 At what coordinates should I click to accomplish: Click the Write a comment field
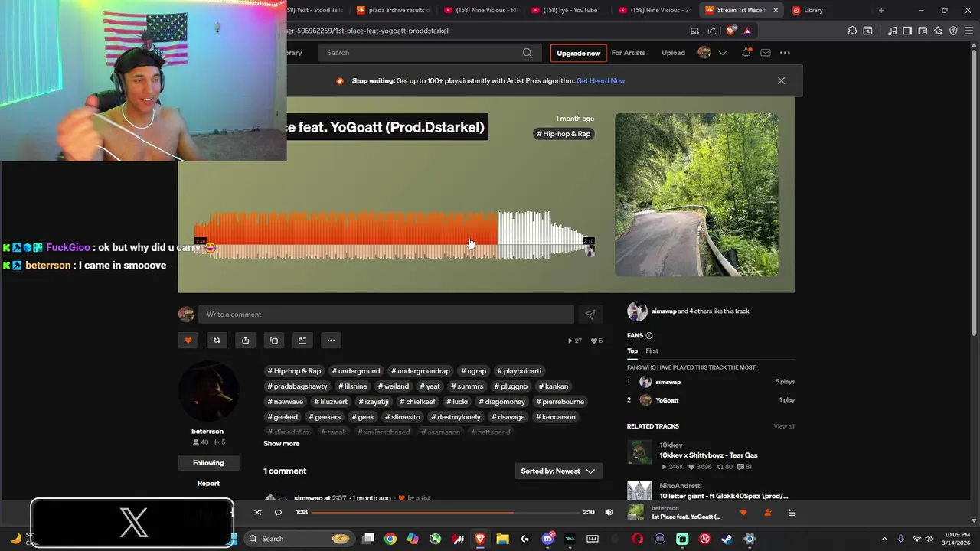pos(386,315)
